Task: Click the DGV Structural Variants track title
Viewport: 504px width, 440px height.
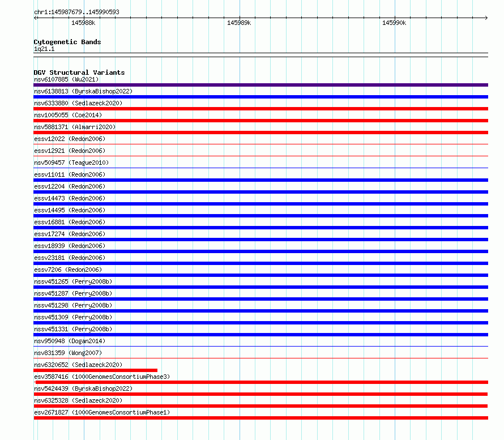Action: (x=79, y=72)
